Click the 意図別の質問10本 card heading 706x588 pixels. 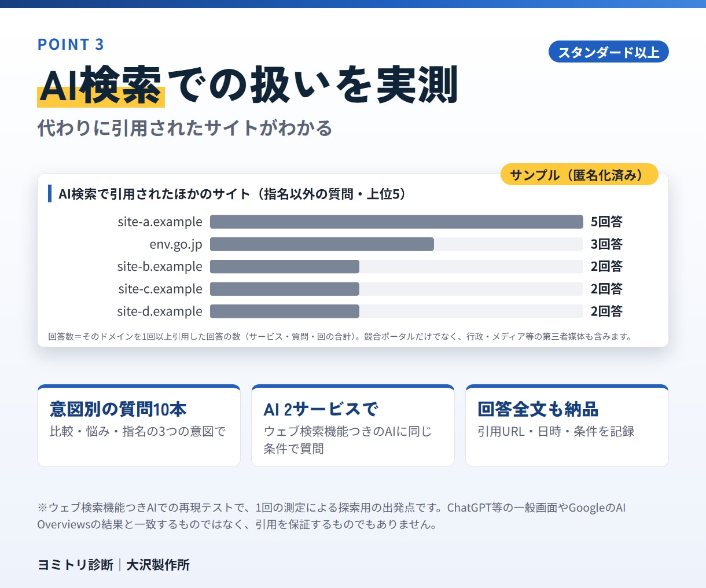pos(118,409)
